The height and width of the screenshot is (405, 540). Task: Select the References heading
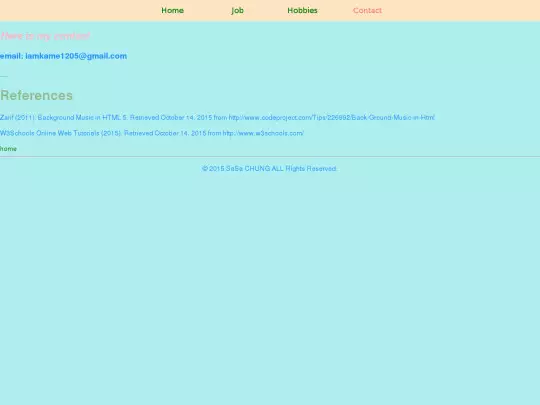click(37, 95)
